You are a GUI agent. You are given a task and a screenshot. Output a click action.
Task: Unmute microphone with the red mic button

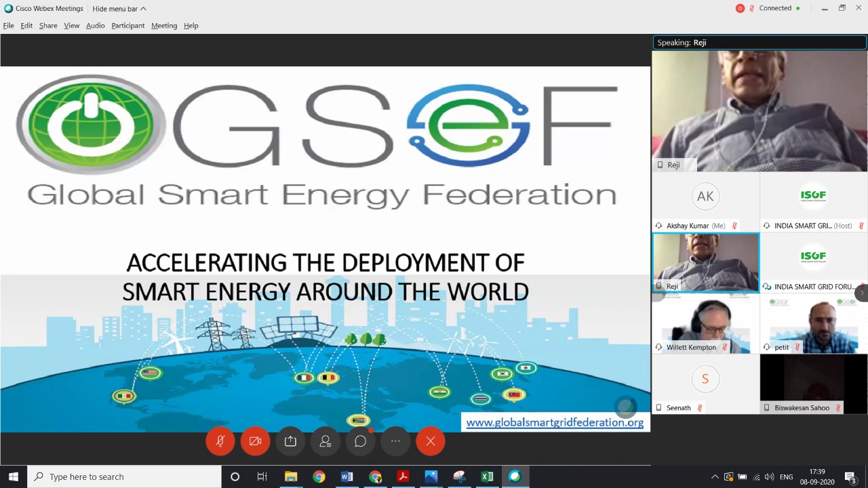tap(220, 441)
